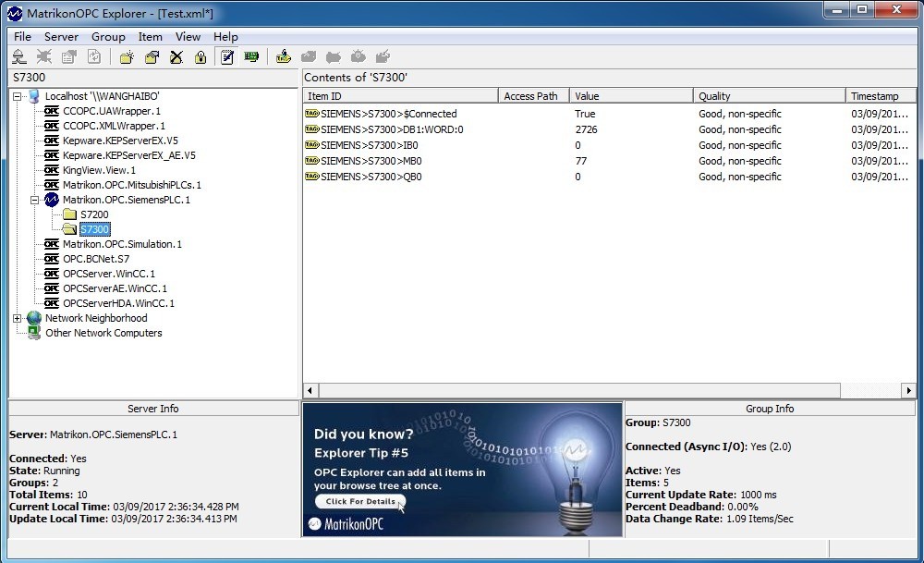Click the delete group folder-with-X icon

tap(176, 56)
